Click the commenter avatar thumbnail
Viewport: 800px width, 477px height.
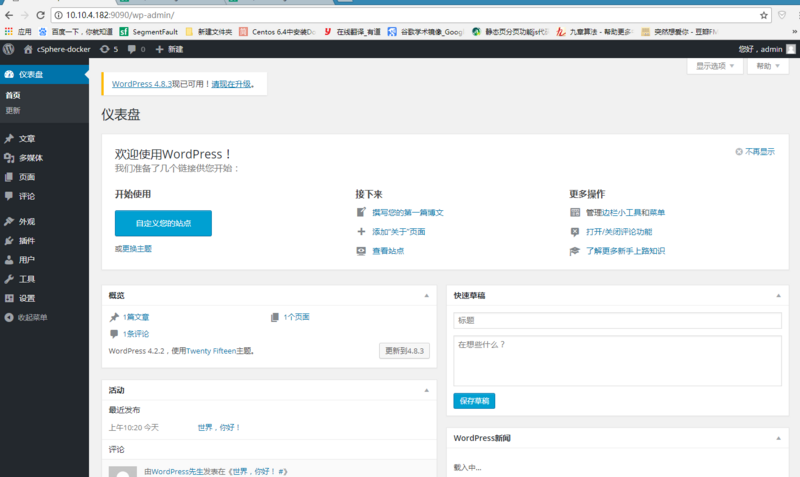(123, 471)
